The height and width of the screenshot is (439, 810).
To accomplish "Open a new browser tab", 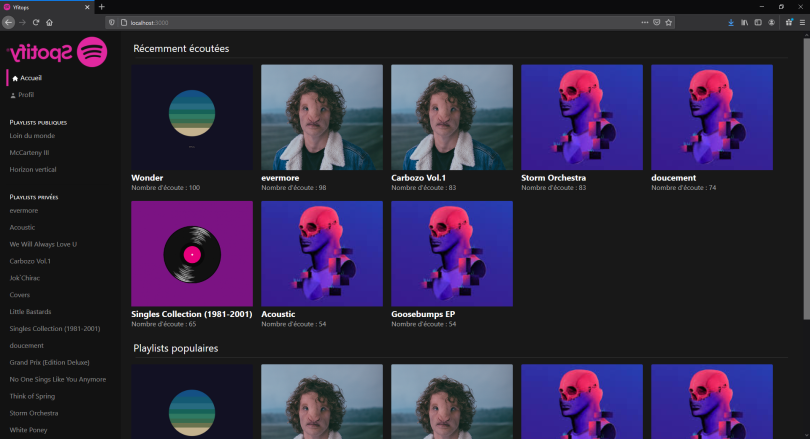I will tap(101, 7).
